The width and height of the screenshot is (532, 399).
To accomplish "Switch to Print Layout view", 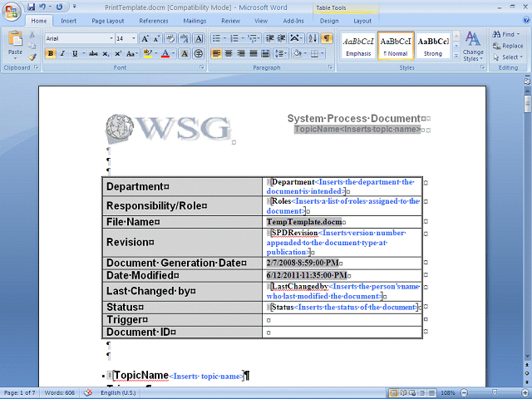I will [x=394, y=393].
